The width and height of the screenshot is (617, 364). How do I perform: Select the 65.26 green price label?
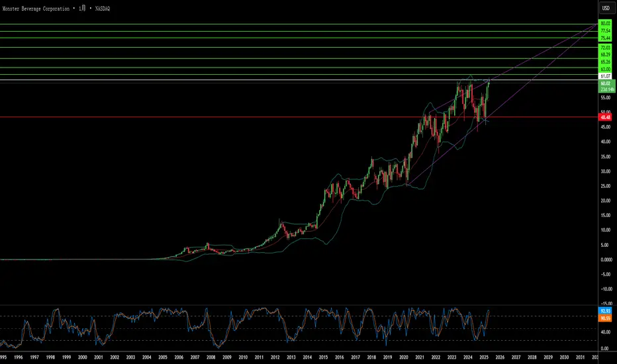click(x=605, y=62)
